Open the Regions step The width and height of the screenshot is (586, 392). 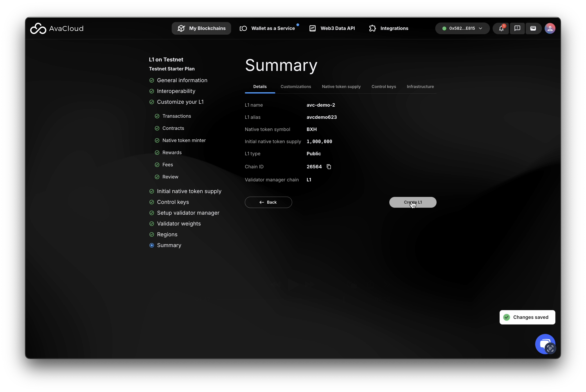pyautogui.click(x=167, y=234)
